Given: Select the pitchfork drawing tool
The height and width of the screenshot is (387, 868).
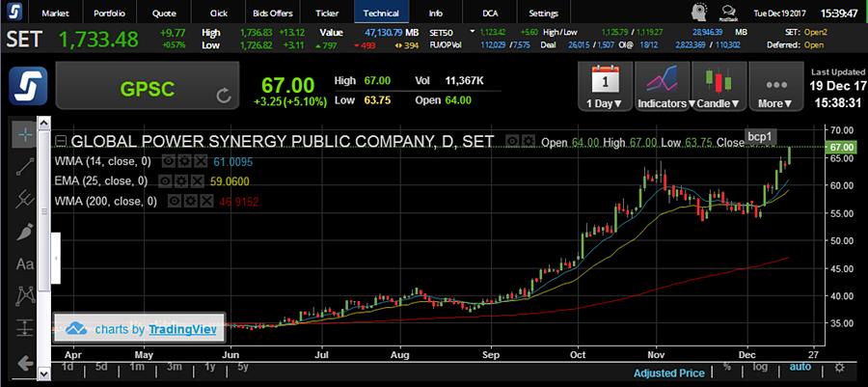Looking at the screenshot, I should [25, 200].
